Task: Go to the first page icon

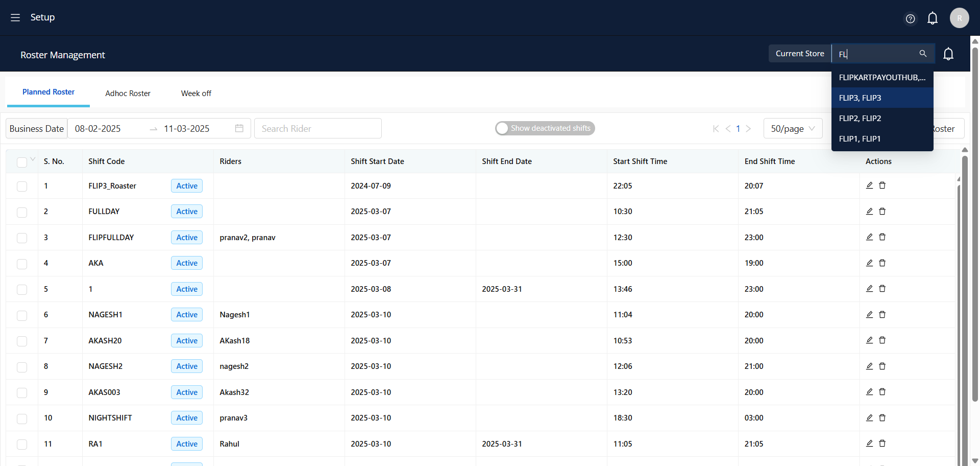Action: (x=716, y=129)
